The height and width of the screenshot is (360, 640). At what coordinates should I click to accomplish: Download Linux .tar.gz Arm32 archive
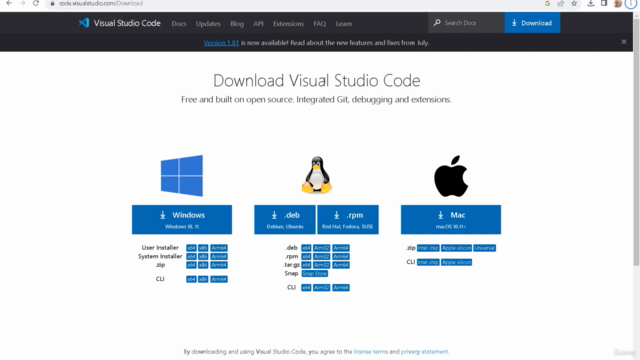[322, 265]
